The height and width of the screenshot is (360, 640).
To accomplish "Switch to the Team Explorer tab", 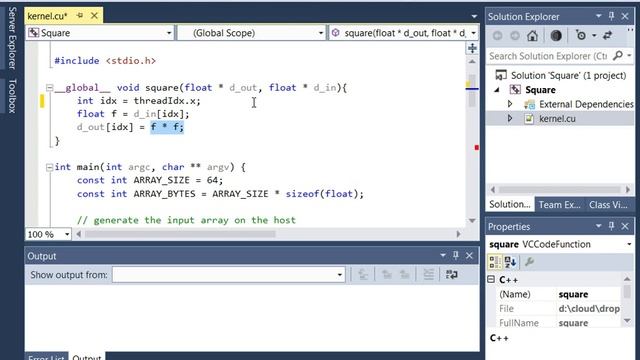I will [559, 204].
